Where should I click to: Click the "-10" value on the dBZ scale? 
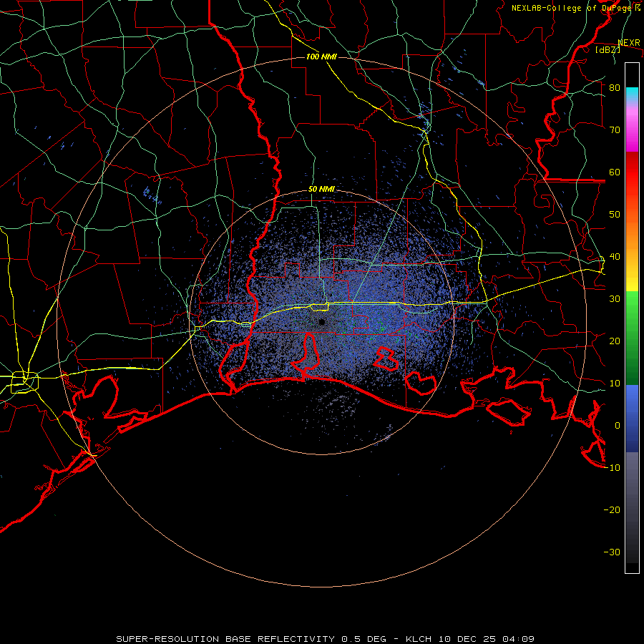coord(612,467)
